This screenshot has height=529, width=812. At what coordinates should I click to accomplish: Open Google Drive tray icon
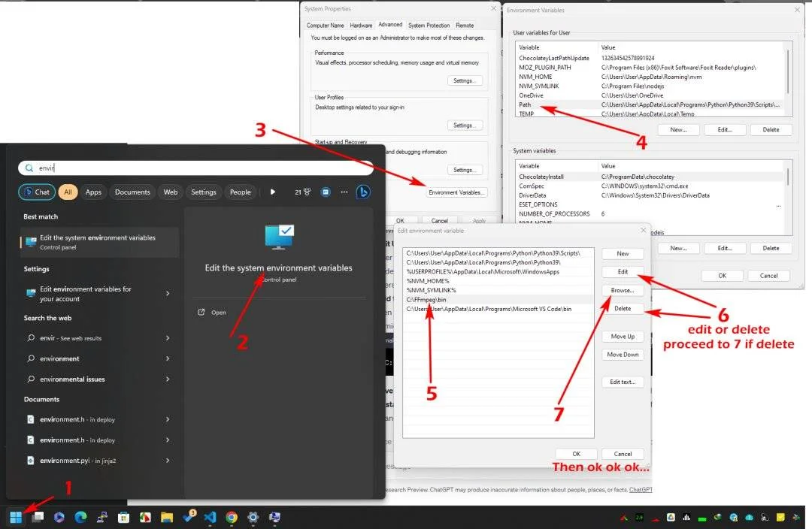(671, 517)
